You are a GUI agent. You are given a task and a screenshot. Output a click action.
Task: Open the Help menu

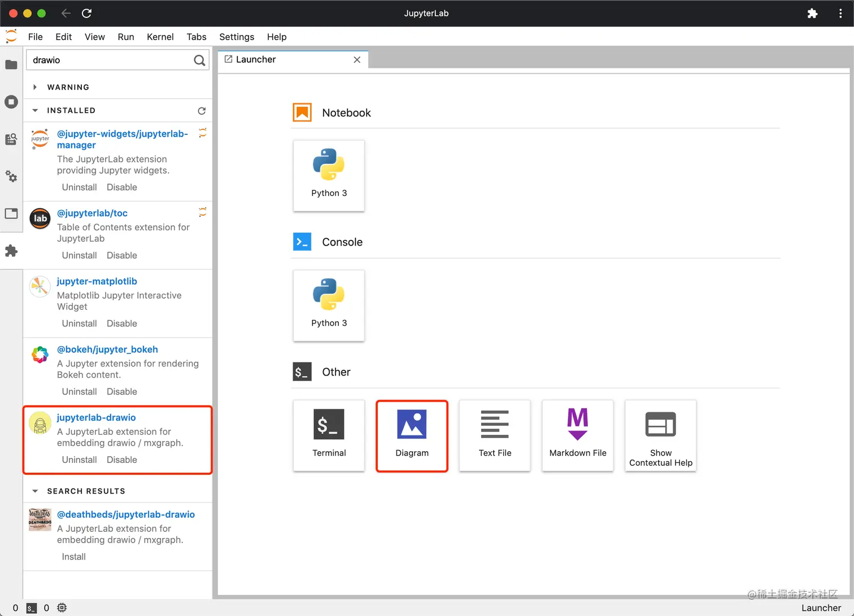click(x=277, y=37)
